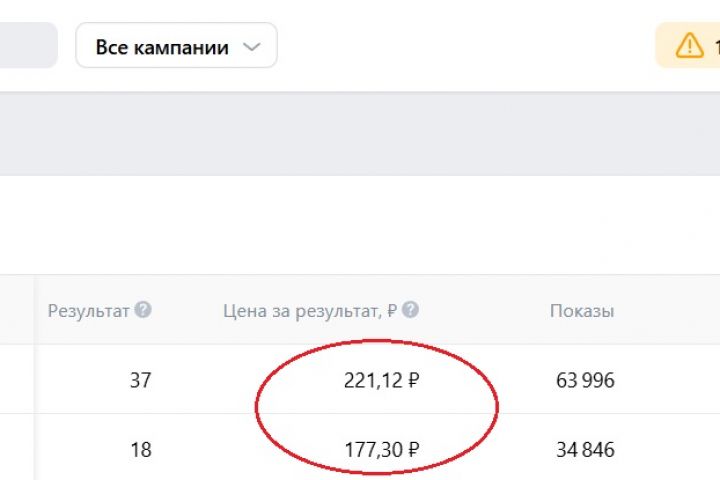
Task: Select the 63 996 impressions cell
Action: tap(585, 380)
